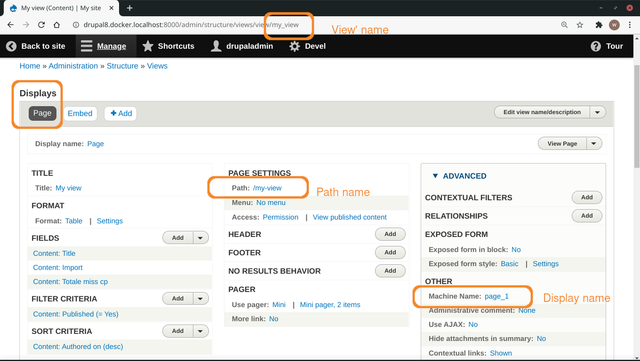Open the browser zoom magnifier icon
Screen dimensions: 640x361
pos(564,25)
